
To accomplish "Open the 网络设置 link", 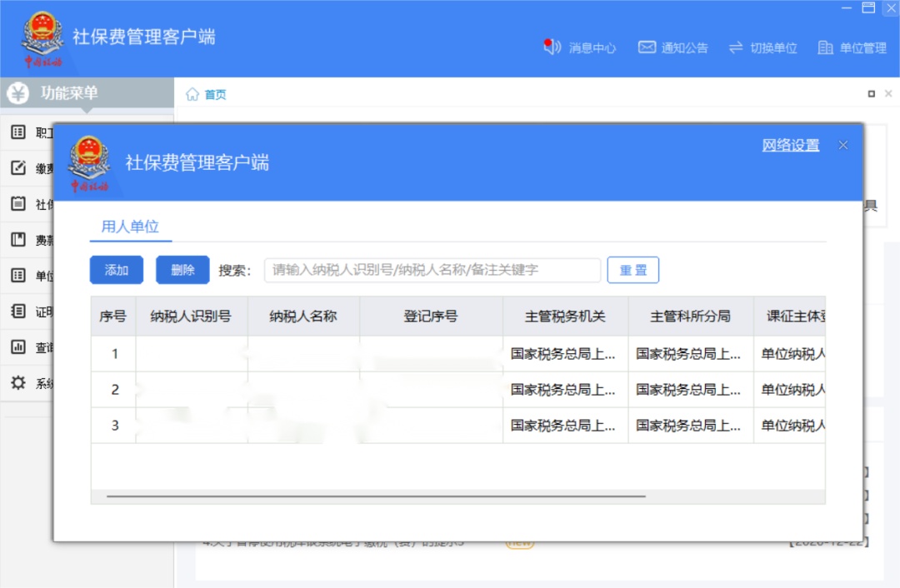I will (790, 145).
